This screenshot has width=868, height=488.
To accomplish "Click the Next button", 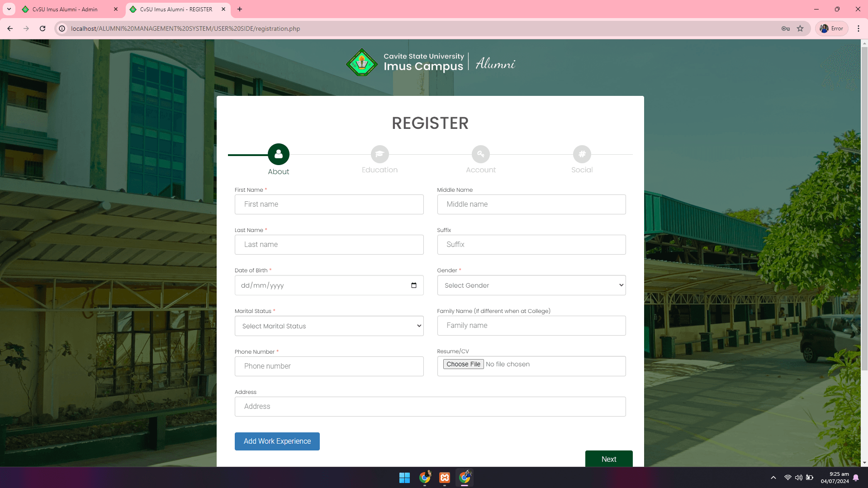I will click(608, 459).
